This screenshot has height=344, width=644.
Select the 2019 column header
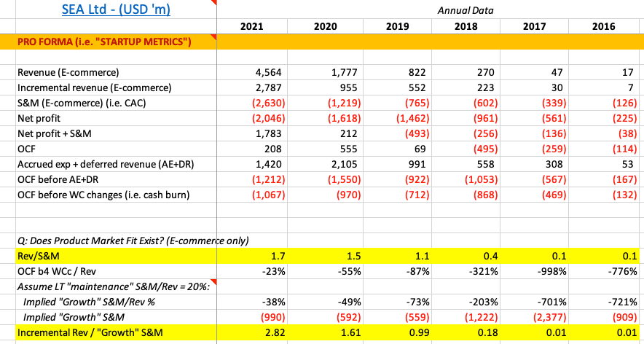[397, 27]
